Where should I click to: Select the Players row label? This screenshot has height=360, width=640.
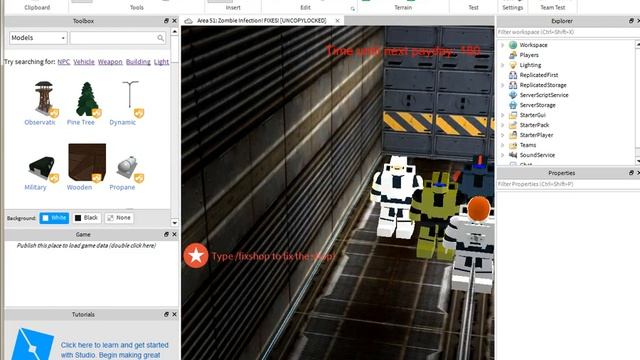click(x=529, y=55)
